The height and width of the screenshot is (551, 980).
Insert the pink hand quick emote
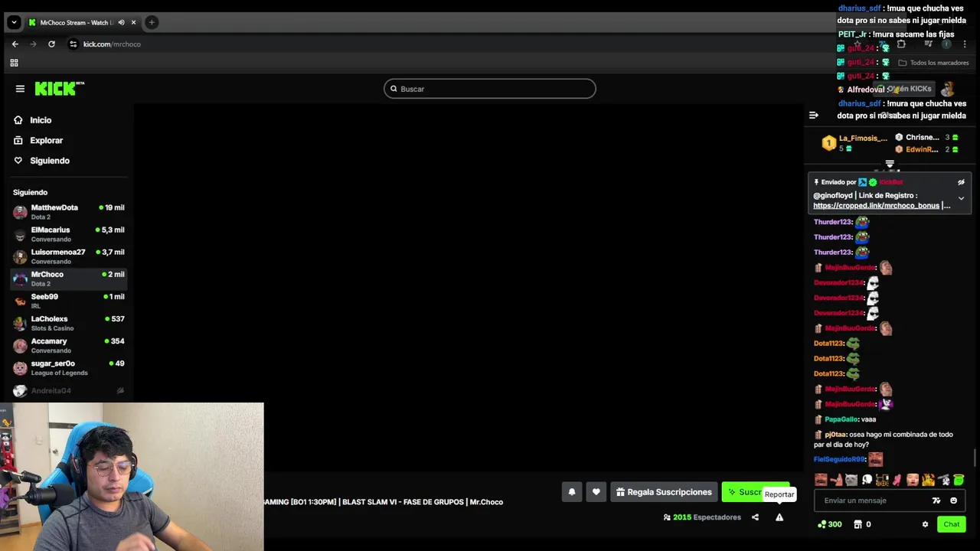pos(897,480)
